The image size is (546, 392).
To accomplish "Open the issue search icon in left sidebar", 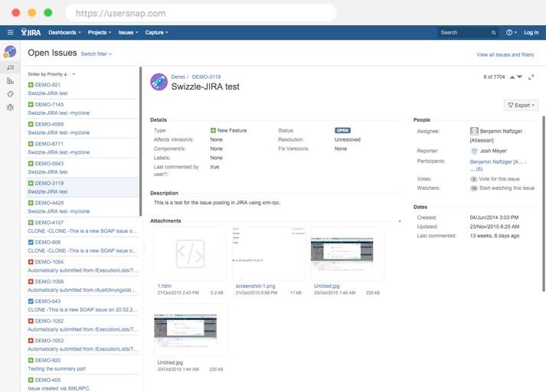I will point(11,67).
